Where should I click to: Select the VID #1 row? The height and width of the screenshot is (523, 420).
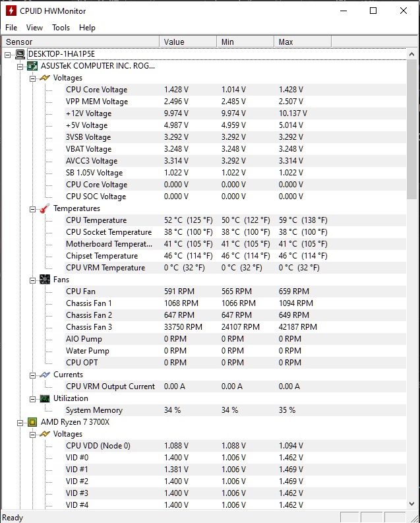pyautogui.click(x=235, y=470)
